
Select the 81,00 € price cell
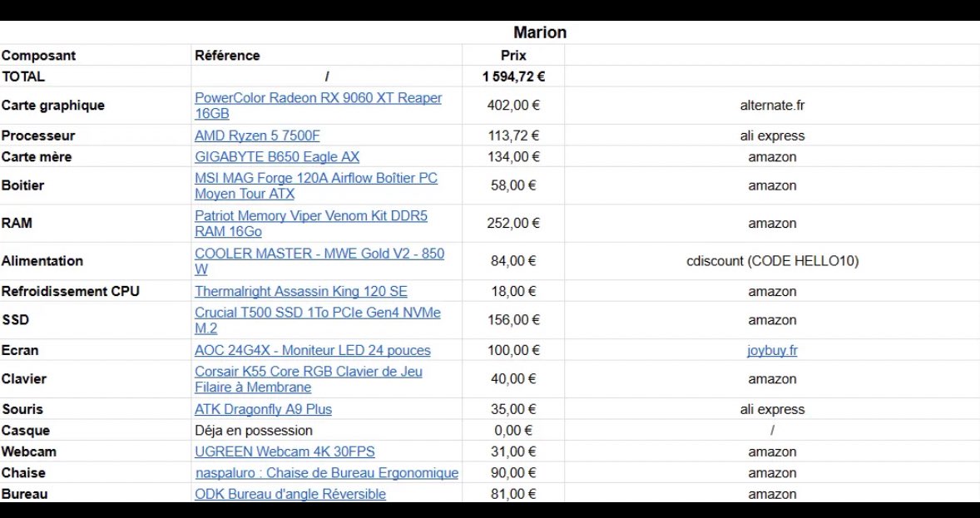(x=513, y=494)
